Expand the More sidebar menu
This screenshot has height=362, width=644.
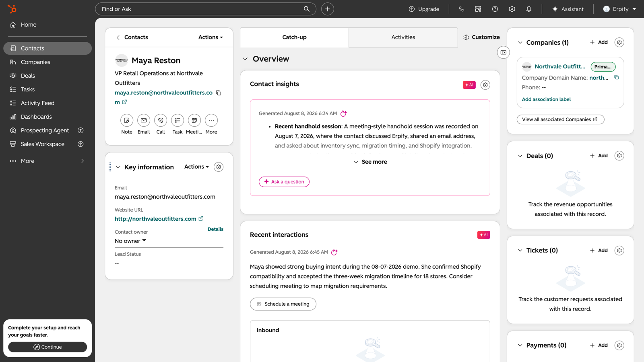47,161
